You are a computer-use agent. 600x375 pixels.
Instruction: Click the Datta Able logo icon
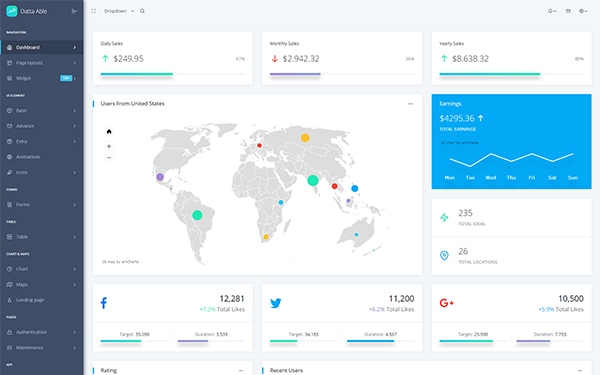12,11
